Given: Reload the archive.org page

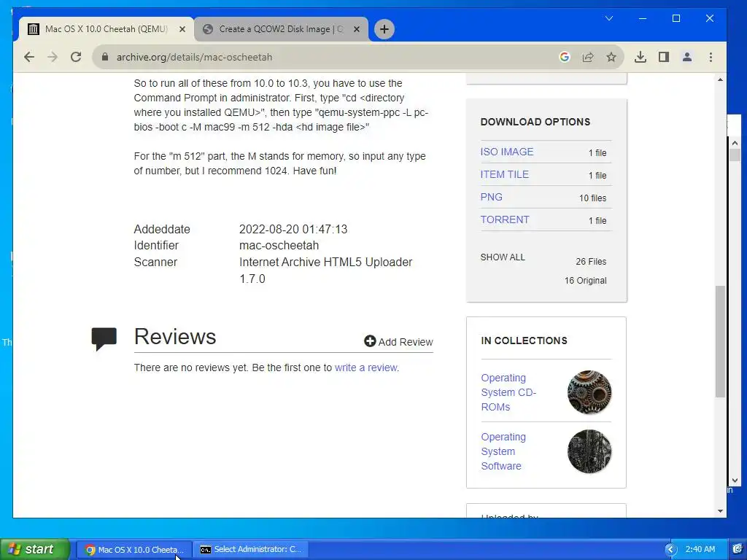Looking at the screenshot, I should (76, 57).
